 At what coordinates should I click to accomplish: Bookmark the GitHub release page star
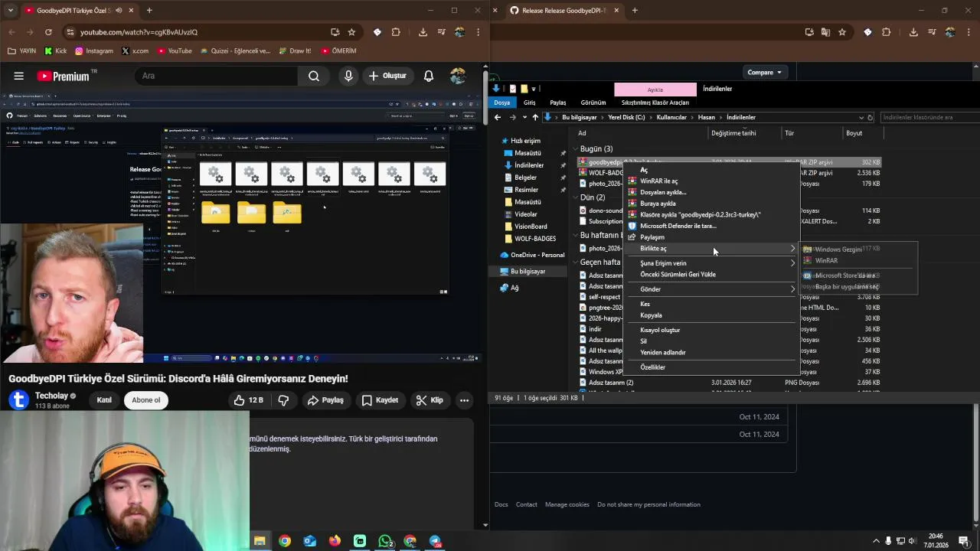pyautogui.click(x=842, y=32)
